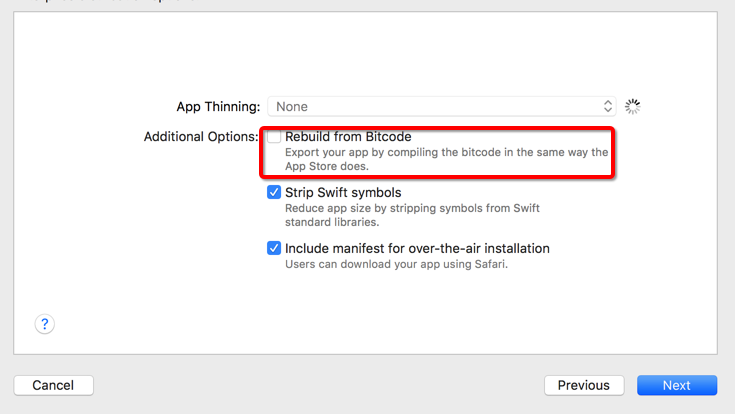Open help with the question mark button
735x414 pixels.
coord(45,324)
